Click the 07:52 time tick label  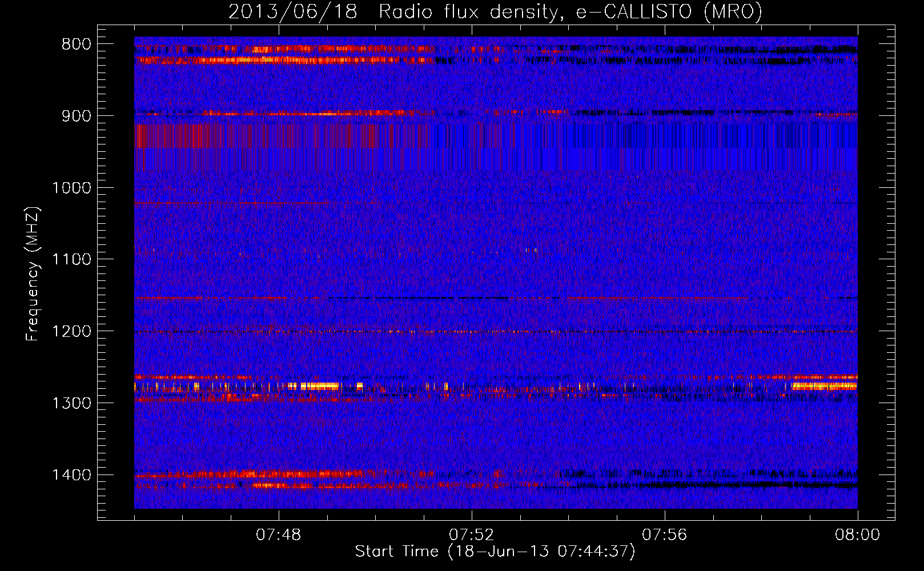coord(472,535)
